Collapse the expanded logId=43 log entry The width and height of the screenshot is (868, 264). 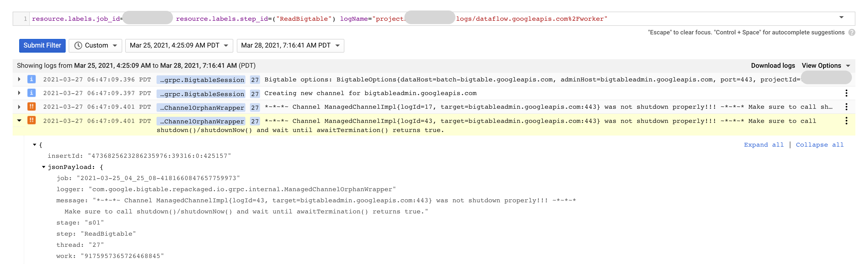19,121
